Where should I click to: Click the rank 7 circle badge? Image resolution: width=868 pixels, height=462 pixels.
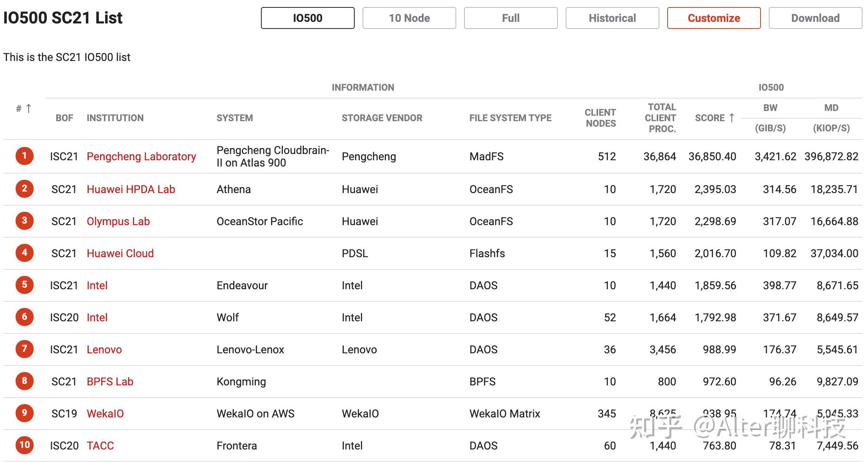coord(24,349)
